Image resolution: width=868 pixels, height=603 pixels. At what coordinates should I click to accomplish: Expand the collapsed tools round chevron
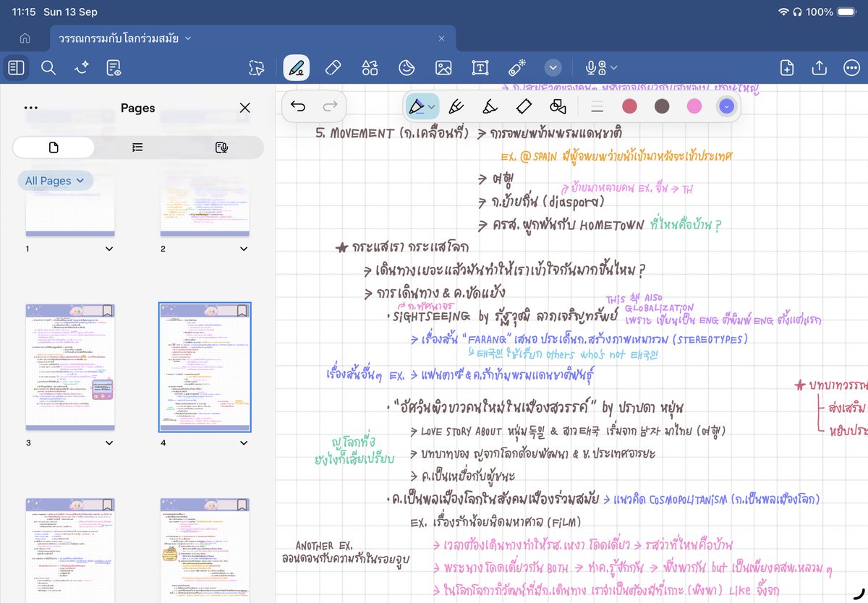click(553, 68)
